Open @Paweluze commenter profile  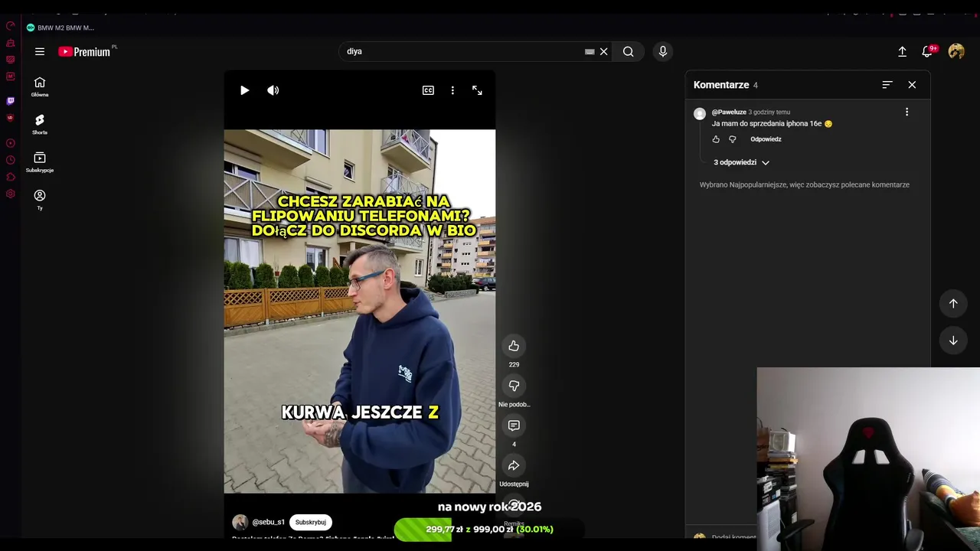click(x=729, y=112)
